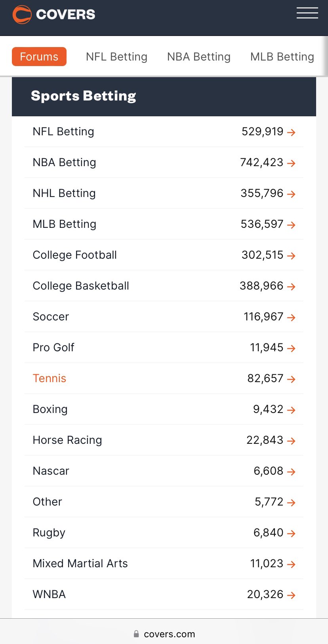Open the hamburger menu icon
The height and width of the screenshot is (644, 328).
(307, 13)
